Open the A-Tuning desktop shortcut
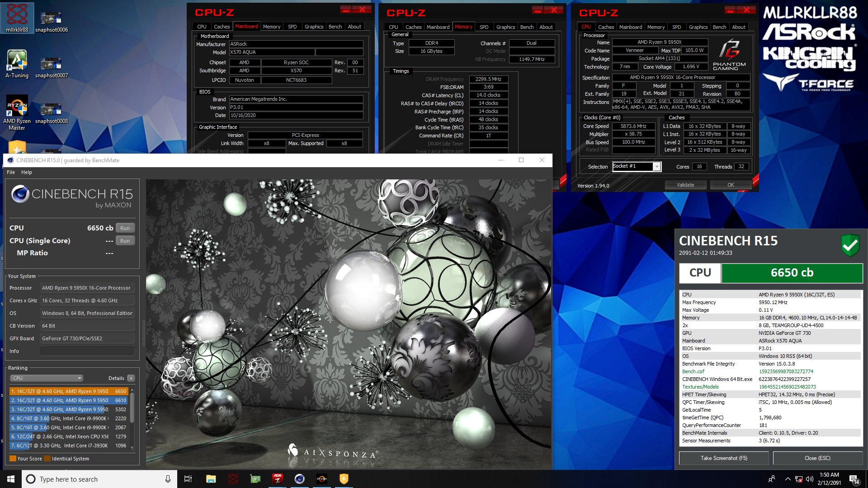This screenshot has height=488, width=868. tap(17, 64)
